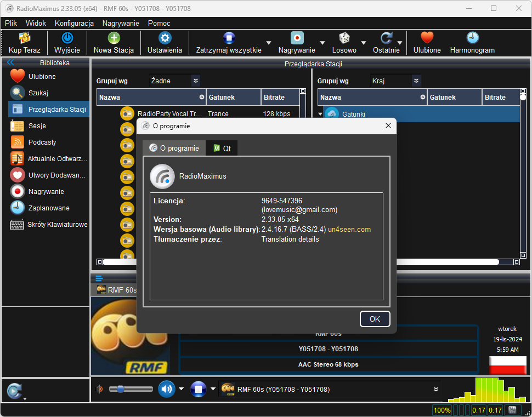Screen dimensions: 532x417
Task: Click the Losowo dice icon
Action: click(x=344, y=38)
